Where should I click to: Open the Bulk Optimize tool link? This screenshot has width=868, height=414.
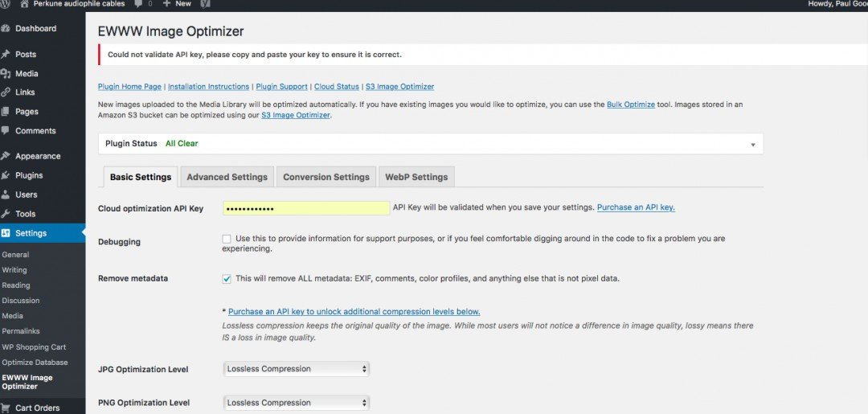pos(631,105)
